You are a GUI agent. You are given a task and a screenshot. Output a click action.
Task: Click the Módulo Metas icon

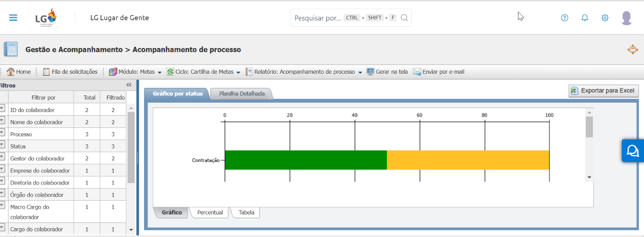pyautogui.click(x=113, y=72)
